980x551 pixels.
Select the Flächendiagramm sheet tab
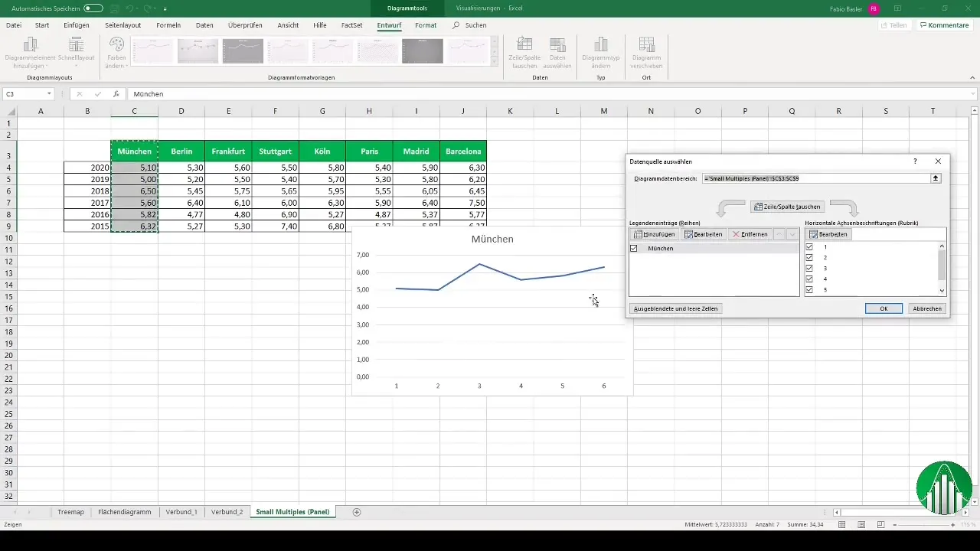pyautogui.click(x=125, y=511)
